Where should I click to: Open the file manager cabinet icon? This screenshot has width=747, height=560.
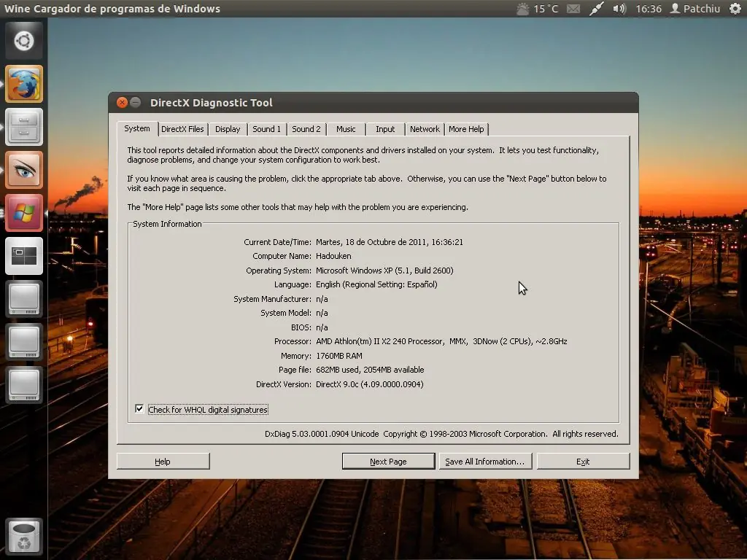tap(24, 127)
